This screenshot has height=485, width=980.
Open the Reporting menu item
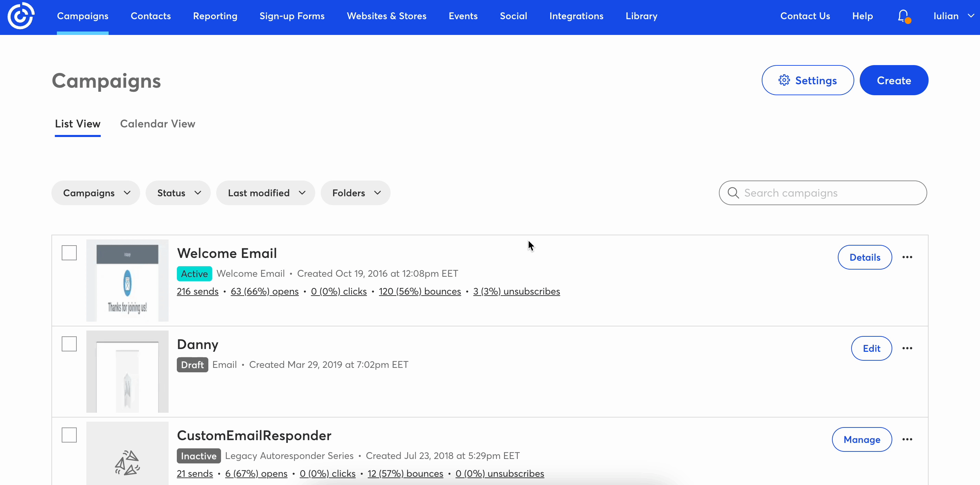pyautogui.click(x=215, y=16)
